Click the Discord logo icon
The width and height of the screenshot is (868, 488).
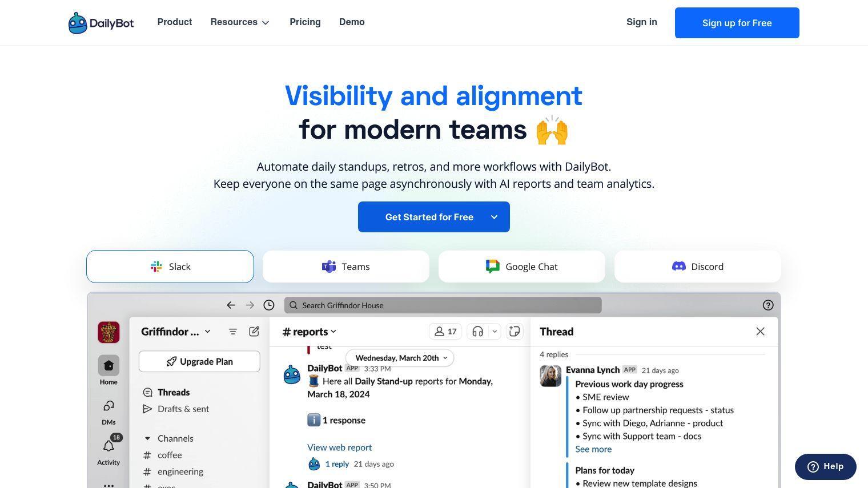pos(678,266)
